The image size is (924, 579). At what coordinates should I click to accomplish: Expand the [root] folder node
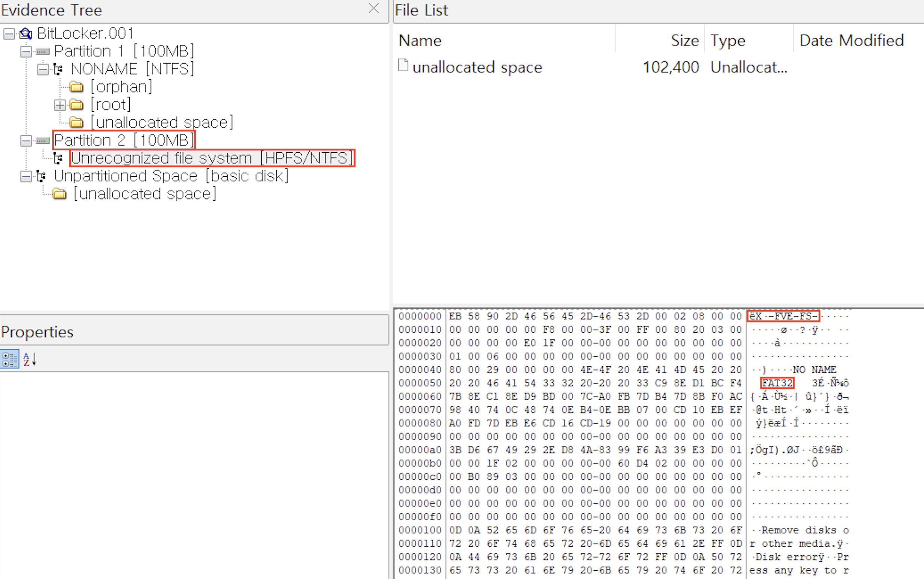click(x=60, y=105)
